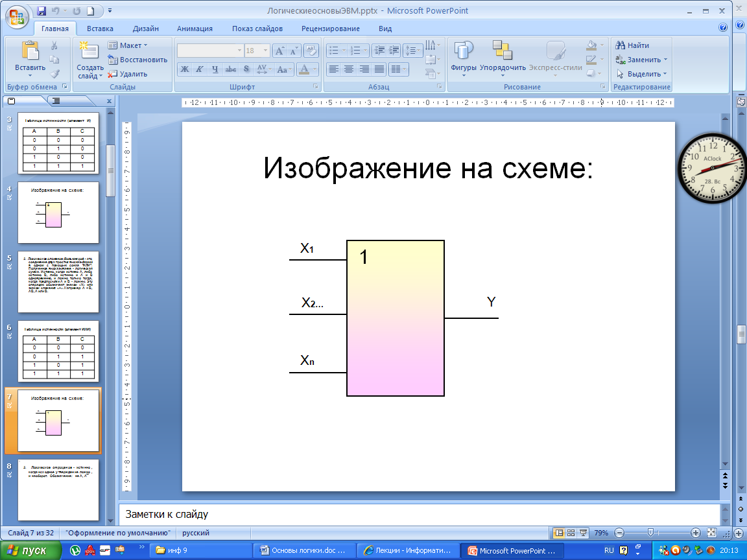The width and height of the screenshot is (747, 560).
Task: Click the new document icon in Quick Access
Action: [x=91, y=10]
